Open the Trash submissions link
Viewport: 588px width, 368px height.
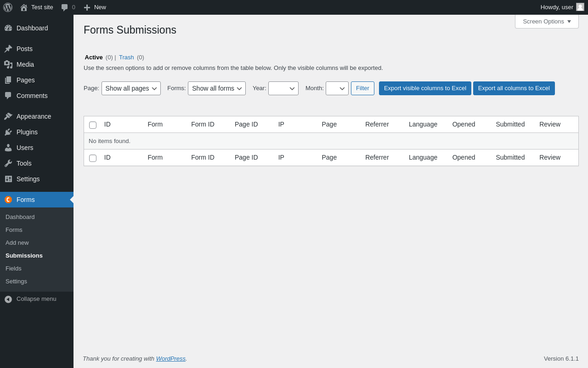point(126,57)
